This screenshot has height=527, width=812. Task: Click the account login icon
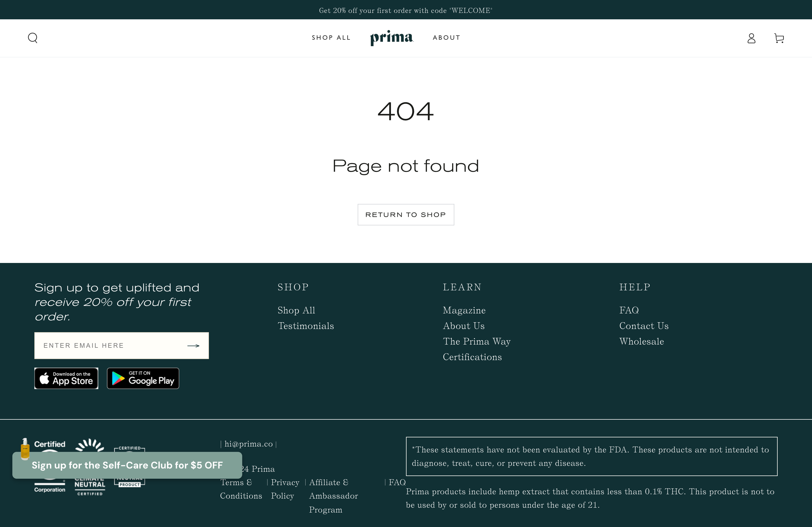pos(751,38)
